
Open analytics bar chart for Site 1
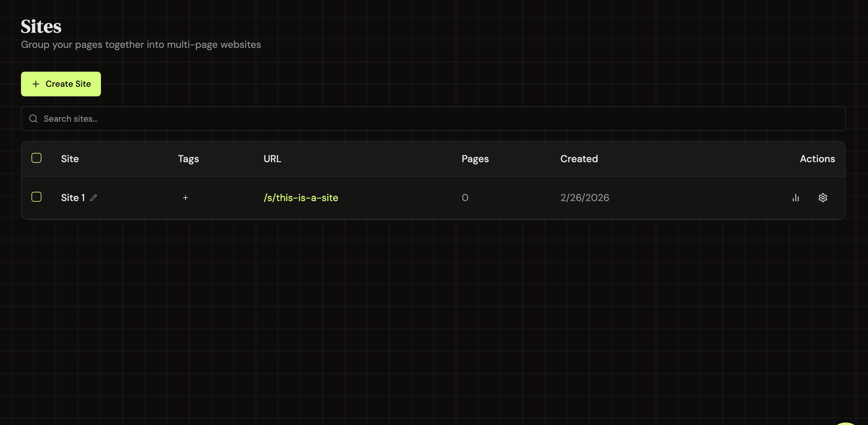(795, 198)
